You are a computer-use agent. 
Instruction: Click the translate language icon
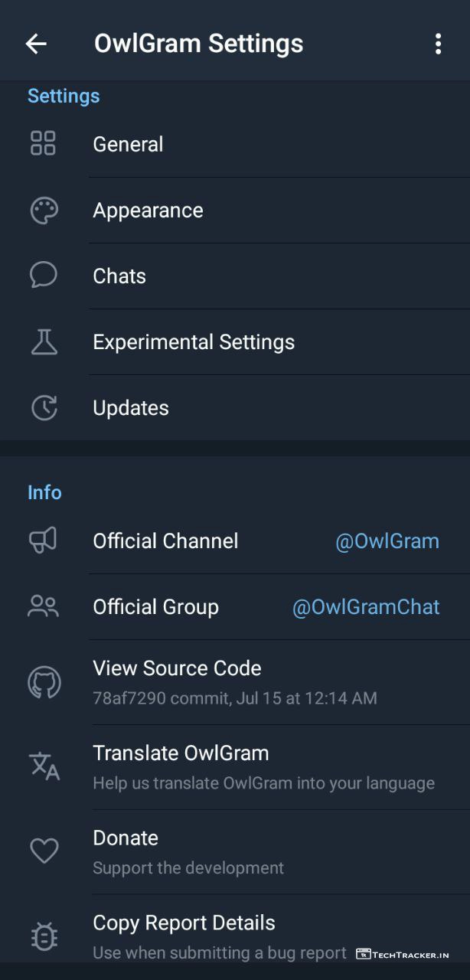tap(44, 766)
